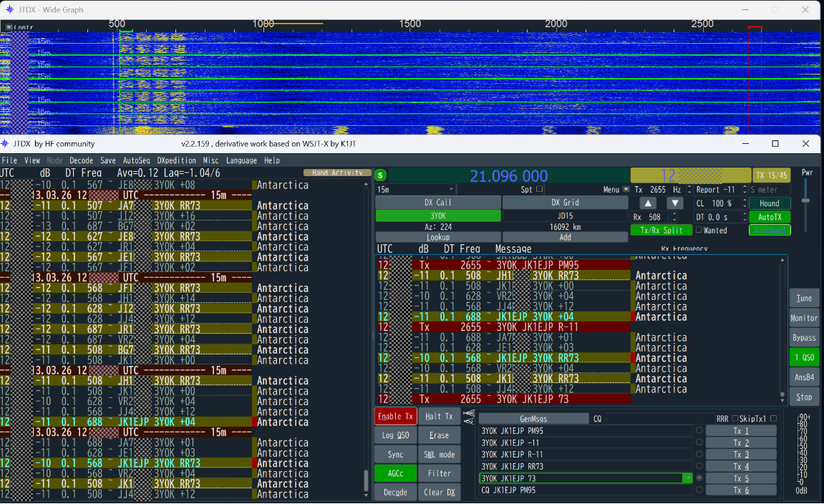Image resolution: width=824 pixels, height=504 pixels.
Task: Click the green S status icon
Action: tap(380, 175)
